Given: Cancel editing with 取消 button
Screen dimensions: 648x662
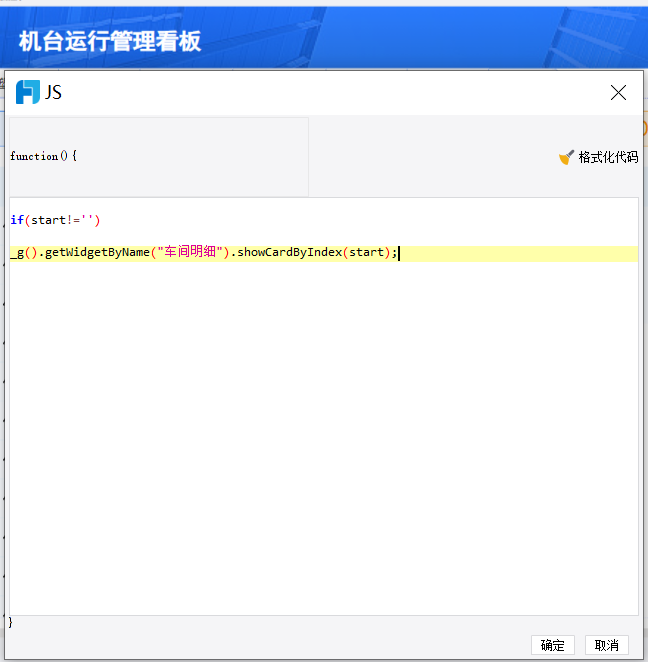Looking at the screenshot, I should 607,645.
